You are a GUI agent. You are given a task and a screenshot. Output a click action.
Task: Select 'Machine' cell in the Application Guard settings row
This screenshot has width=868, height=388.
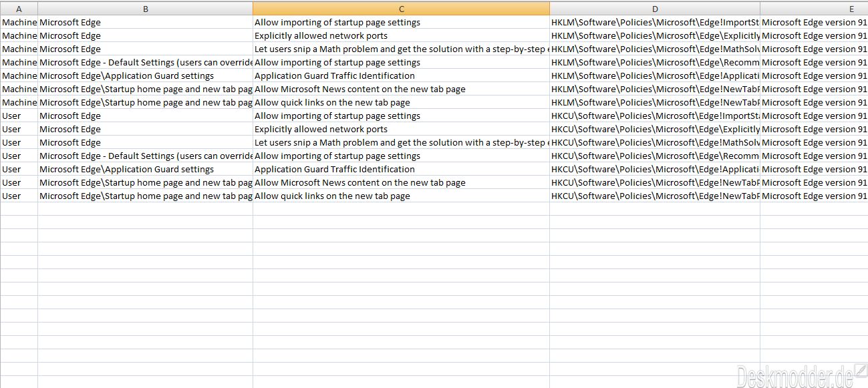click(x=19, y=75)
